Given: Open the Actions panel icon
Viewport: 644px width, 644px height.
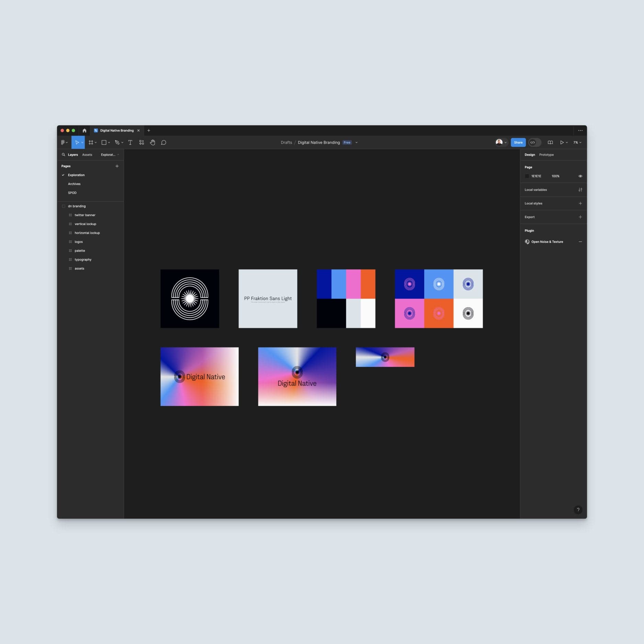Looking at the screenshot, I should coord(142,142).
